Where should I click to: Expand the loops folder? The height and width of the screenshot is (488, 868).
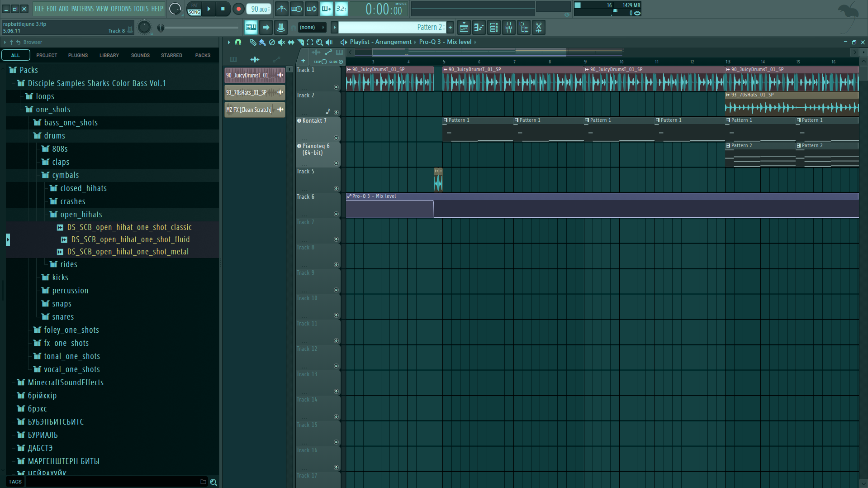tap(29, 96)
